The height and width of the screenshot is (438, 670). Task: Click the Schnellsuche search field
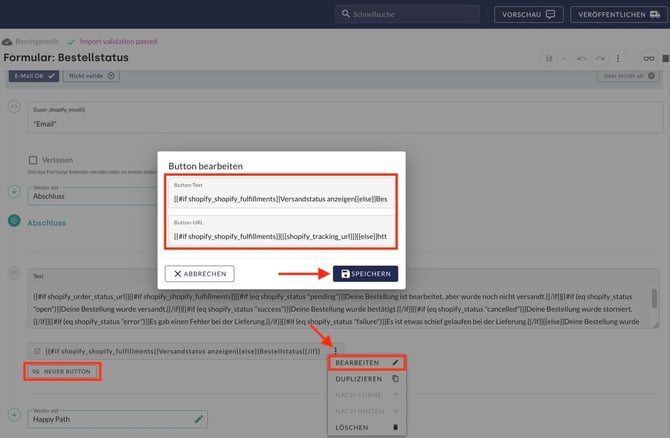coord(408,14)
